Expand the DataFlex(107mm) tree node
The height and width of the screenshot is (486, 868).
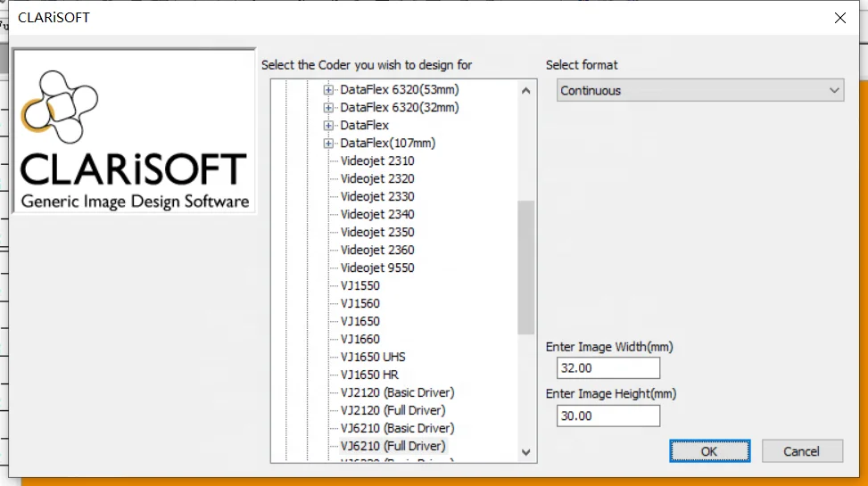tap(328, 143)
